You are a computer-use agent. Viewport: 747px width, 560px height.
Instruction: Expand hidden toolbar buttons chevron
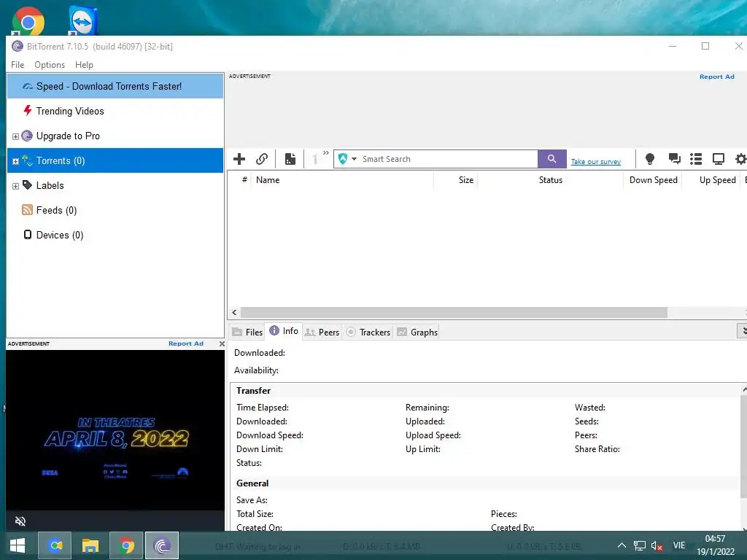(326, 153)
